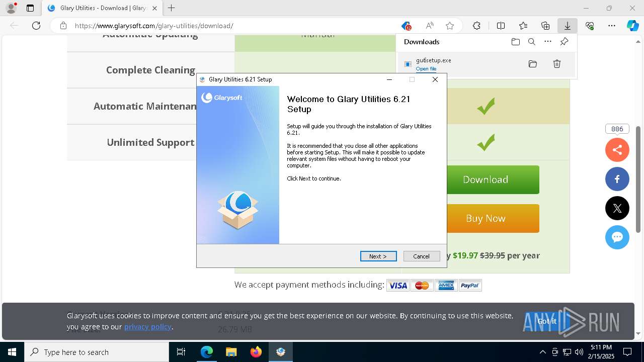The width and height of the screenshot is (644, 362).
Task: Open Edge Settings and more menu
Action: tap(612, 26)
